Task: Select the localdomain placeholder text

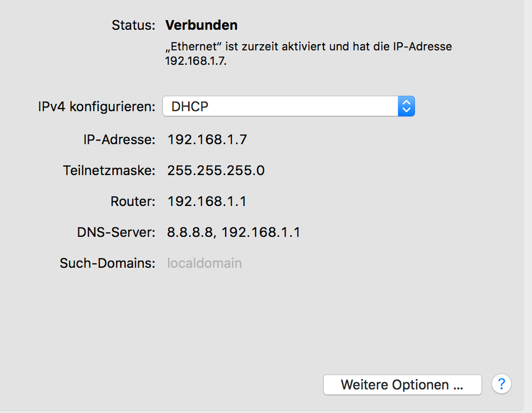Action: coord(204,262)
